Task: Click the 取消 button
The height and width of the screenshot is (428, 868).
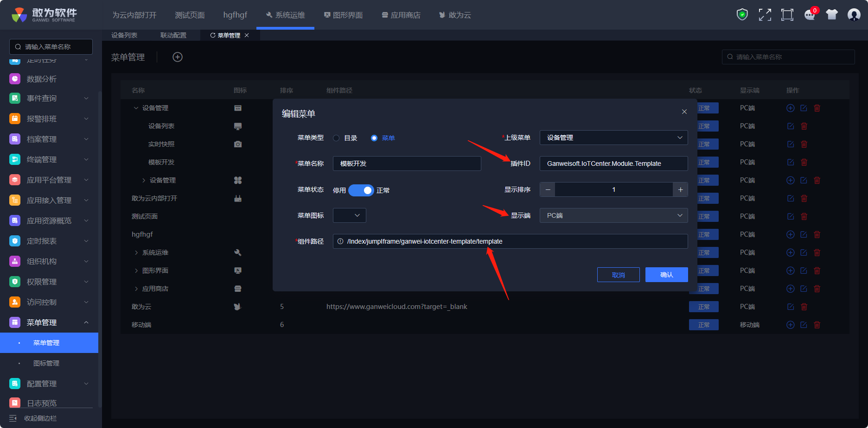Action: click(x=618, y=275)
